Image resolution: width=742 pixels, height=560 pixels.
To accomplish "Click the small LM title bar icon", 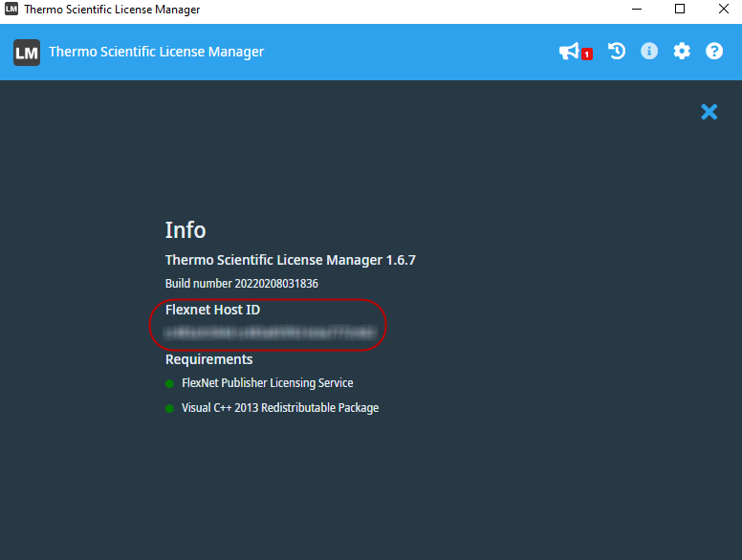I will [11, 10].
